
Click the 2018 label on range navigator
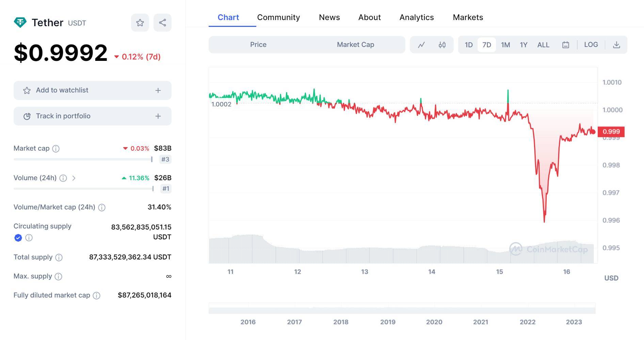(x=341, y=322)
